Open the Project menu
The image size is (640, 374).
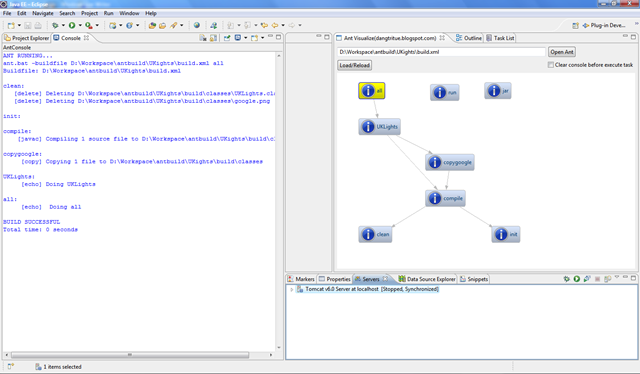tap(89, 13)
